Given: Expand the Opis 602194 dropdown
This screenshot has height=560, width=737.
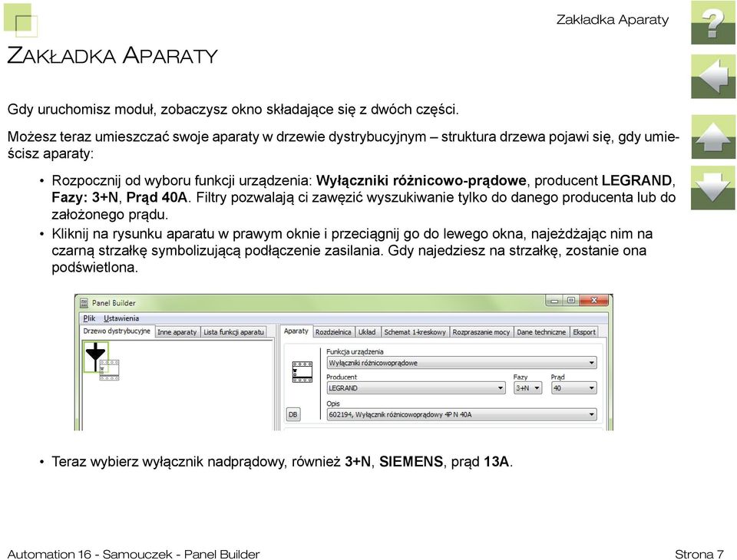Looking at the screenshot, I should point(462,414).
